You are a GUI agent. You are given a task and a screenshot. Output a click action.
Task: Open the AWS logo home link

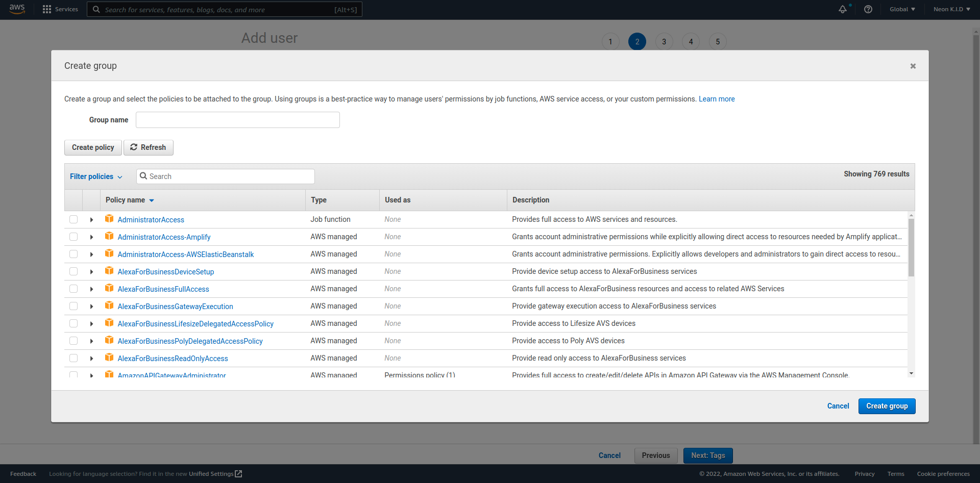pos(17,9)
